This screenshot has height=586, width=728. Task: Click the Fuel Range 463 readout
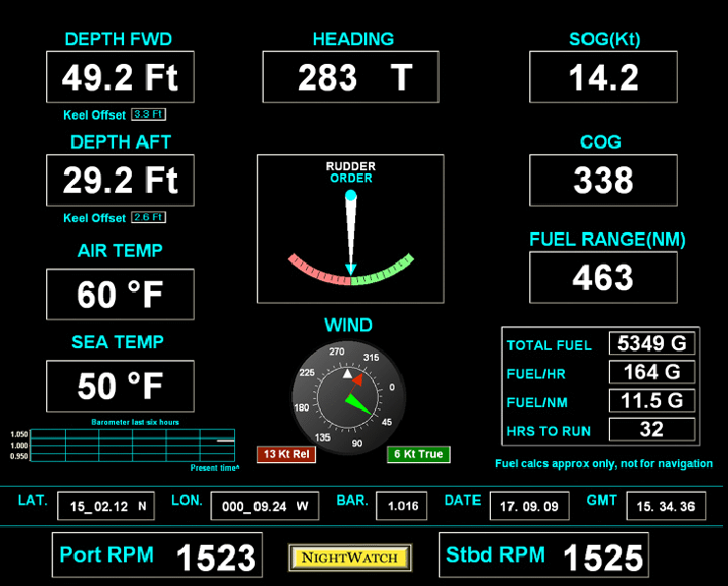pyautogui.click(x=603, y=277)
